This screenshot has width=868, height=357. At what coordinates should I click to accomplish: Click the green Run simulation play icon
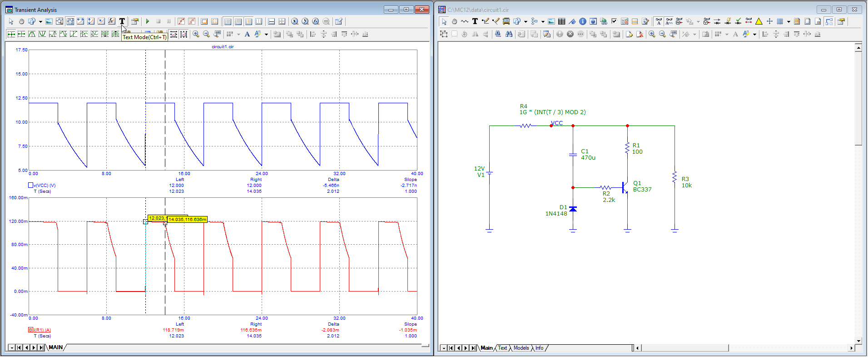click(148, 21)
